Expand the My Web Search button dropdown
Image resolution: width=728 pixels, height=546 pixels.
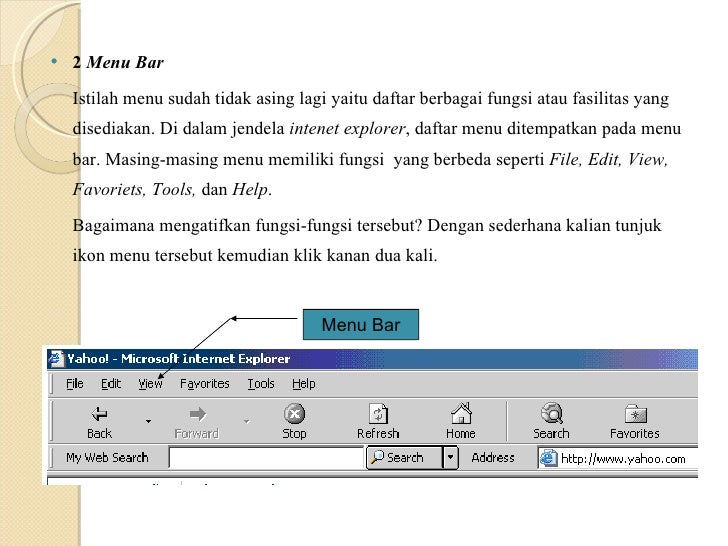pyautogui.click(x=450, y=457)
